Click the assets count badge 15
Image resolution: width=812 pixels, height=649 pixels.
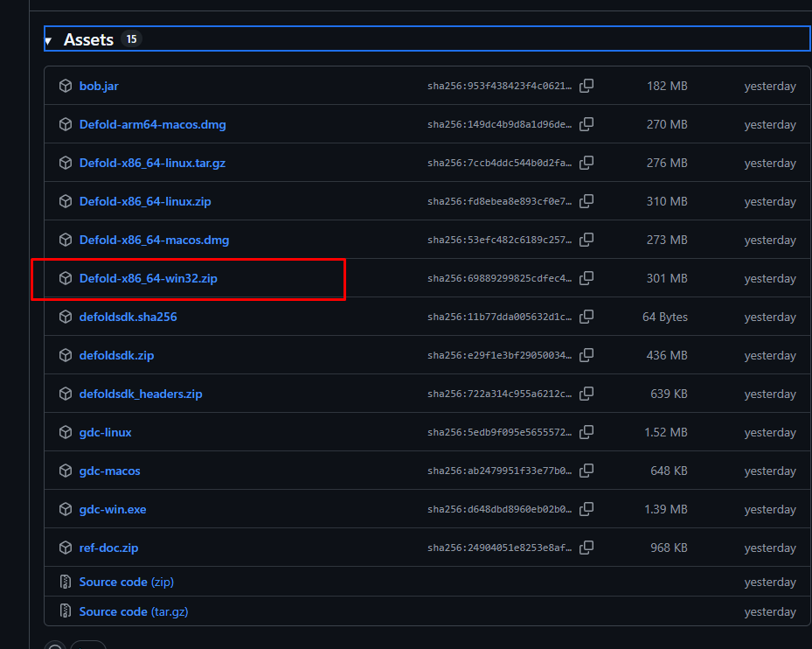pos(131,38)
